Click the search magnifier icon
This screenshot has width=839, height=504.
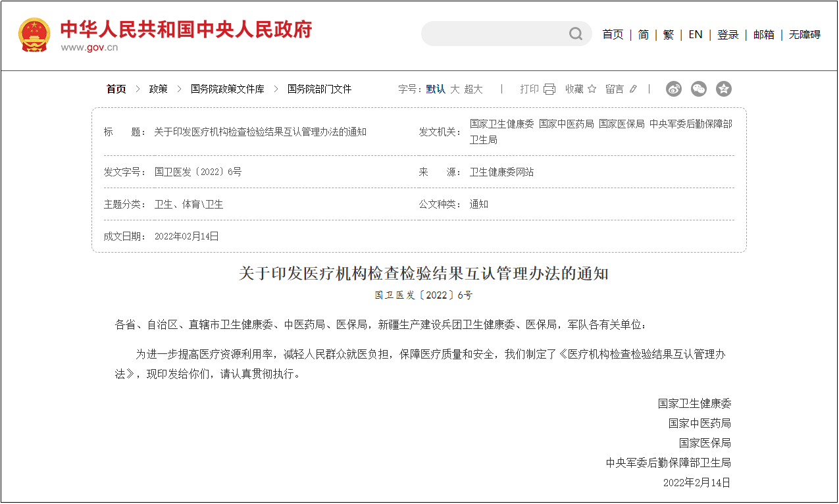click(x=576, y=34)
